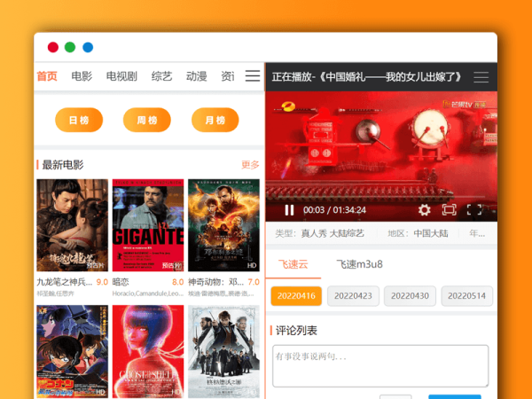This screenshot has height=399, width=532.
Task: Open the Detective Conan movie poster
Action: pyautogui.click(x=73, y=351)
